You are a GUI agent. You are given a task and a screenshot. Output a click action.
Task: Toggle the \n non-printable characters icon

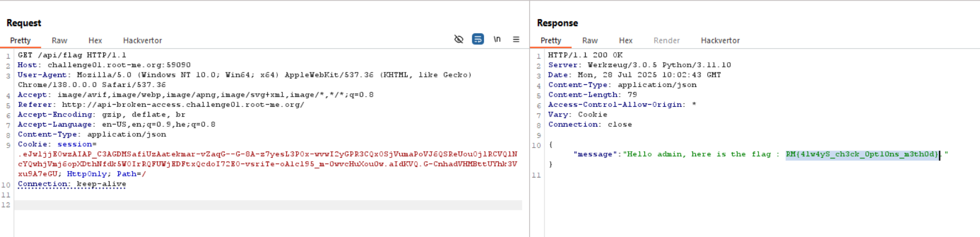tap(497, 39)
